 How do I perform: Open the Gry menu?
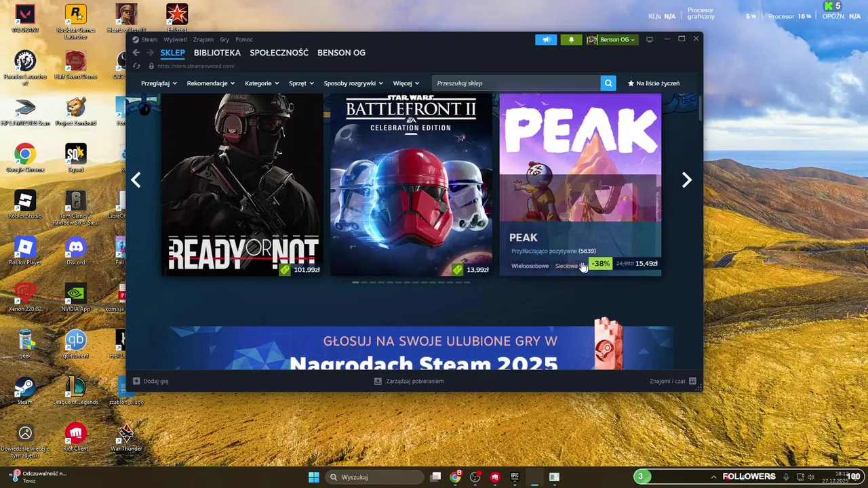pyautogui.click(x=224, y=39)
